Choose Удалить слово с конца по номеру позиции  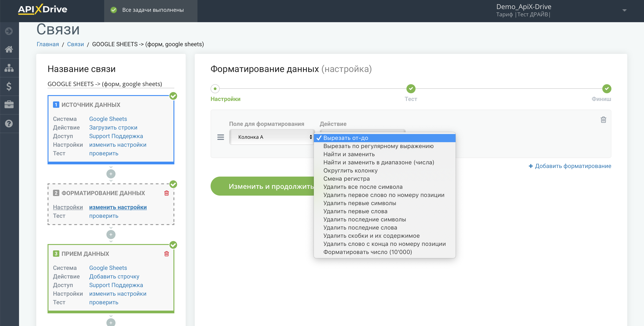(384, 244)
